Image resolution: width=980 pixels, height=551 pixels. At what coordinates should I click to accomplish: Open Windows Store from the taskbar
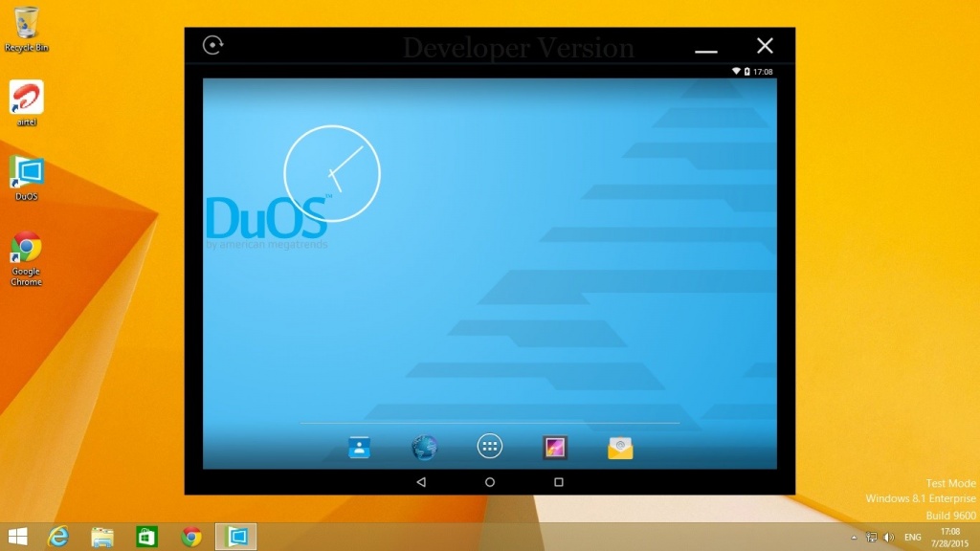(146, 537)
